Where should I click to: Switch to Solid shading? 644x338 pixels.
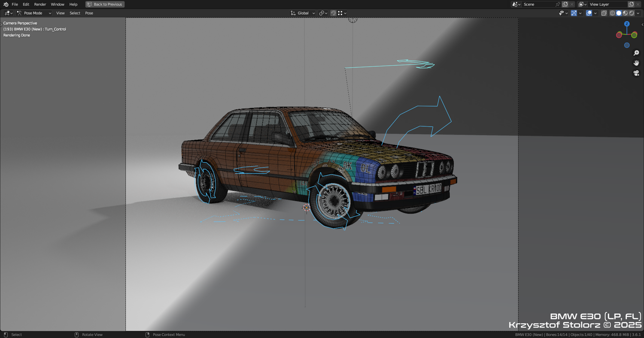click(619, 13)
